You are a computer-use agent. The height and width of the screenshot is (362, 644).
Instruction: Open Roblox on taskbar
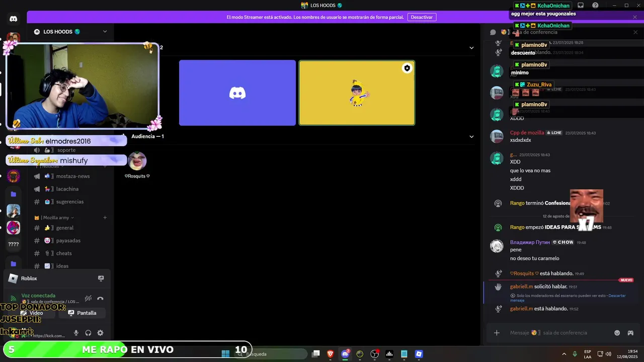pos(419,354)
